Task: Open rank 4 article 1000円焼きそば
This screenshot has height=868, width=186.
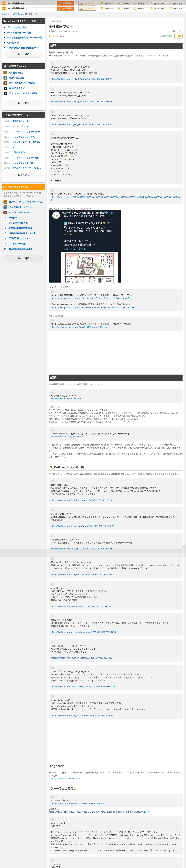Action: [x=17, y=88]
